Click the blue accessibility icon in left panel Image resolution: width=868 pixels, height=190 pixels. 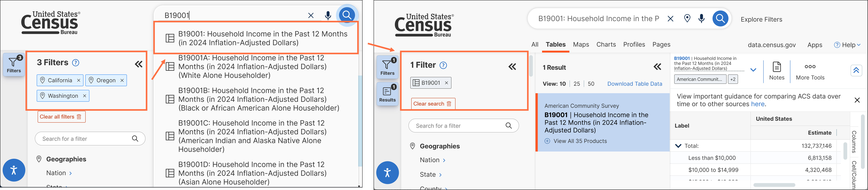coord(14,170)
